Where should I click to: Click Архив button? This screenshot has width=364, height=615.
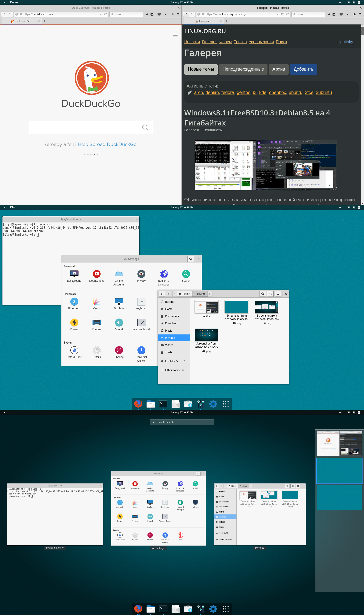(x=279, y=69)
